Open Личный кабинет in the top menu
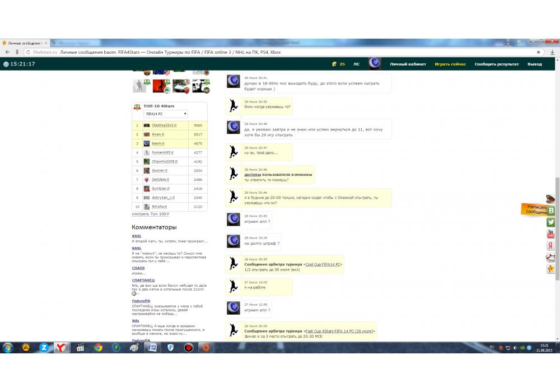The height and width of the screenshot is (392, 560). [x=408, y=64]
